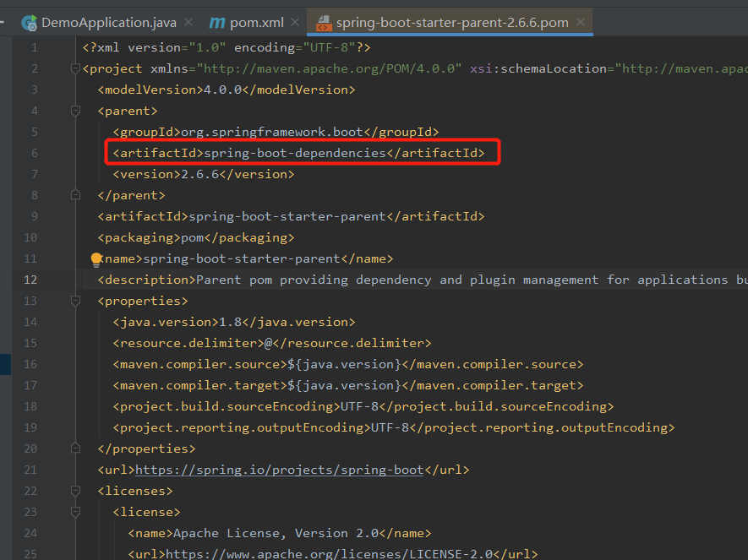Collapse the closing parent fold marker on line 8

[75, 195]
